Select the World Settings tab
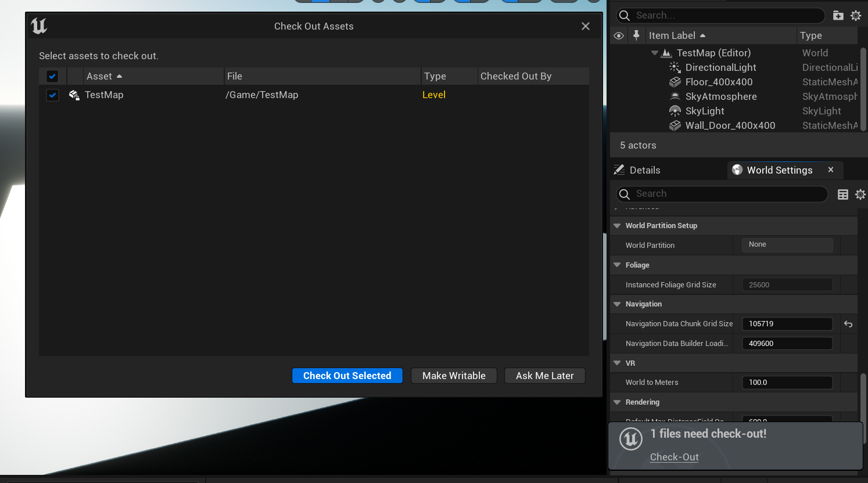The width and height of the screenshot is (868, 483). pos(779,170)
